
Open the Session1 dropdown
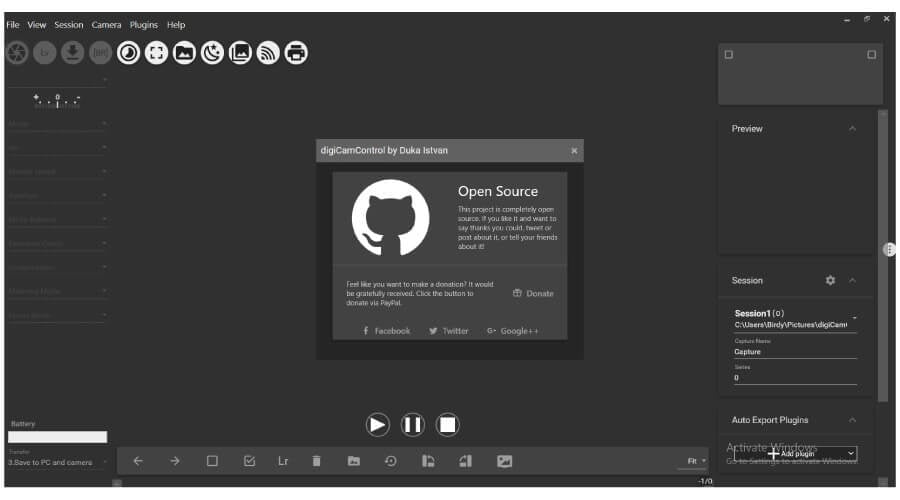coord(796,319)
